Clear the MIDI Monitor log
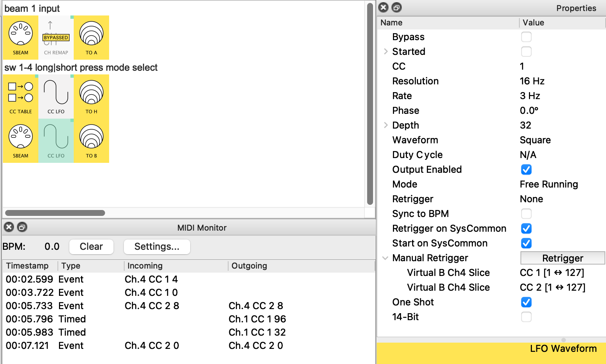 [91, 246]
